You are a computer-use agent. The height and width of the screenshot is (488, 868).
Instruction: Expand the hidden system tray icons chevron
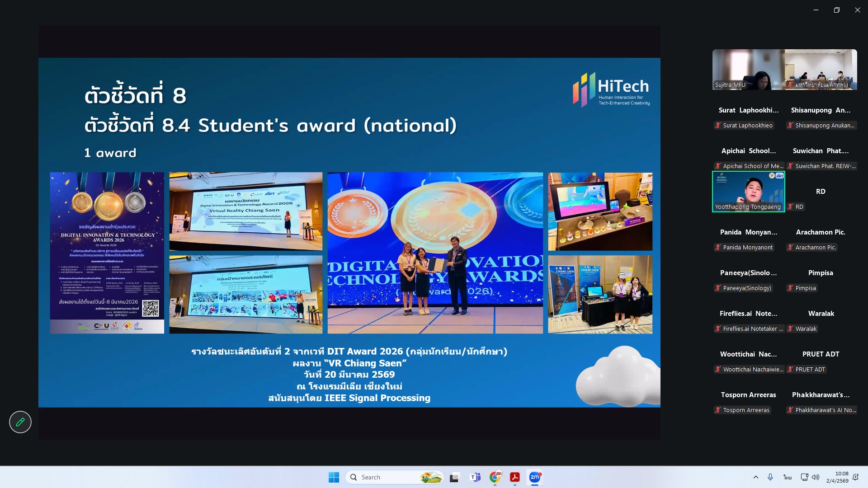pyautogui.click(x=755, y=477)
